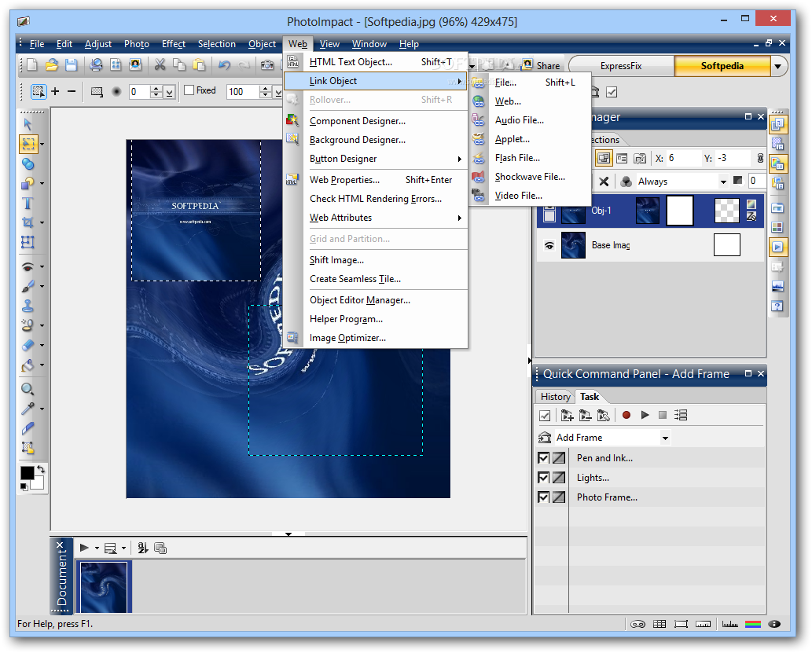Toggle Photo Frame dialog box icon
This screenshot has height=653, width=812.
[559, 497]
